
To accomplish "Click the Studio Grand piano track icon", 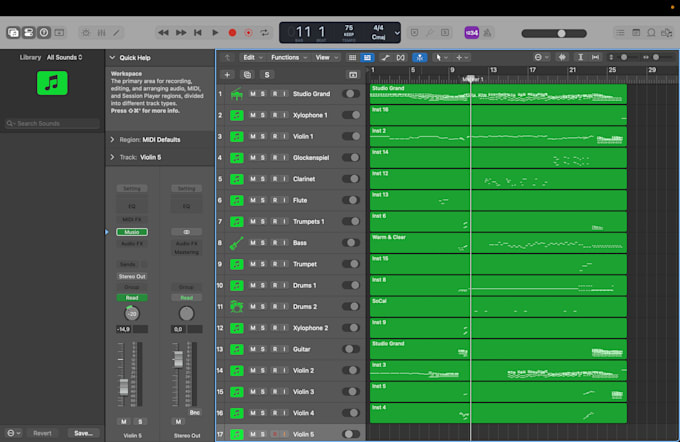I will tap(236, 94).
